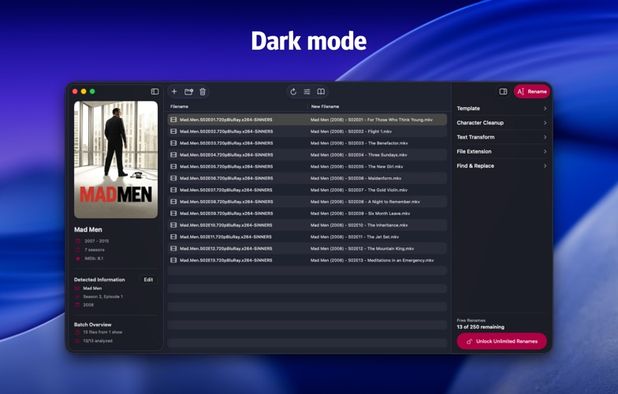Click the open book icon
This screenshot has width=618, height=394.
pos(321,91)
